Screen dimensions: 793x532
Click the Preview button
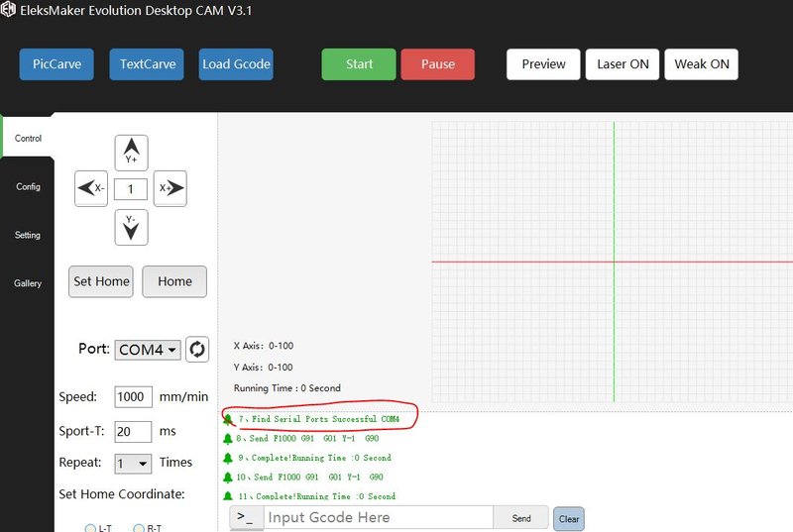tap(543, 64)
